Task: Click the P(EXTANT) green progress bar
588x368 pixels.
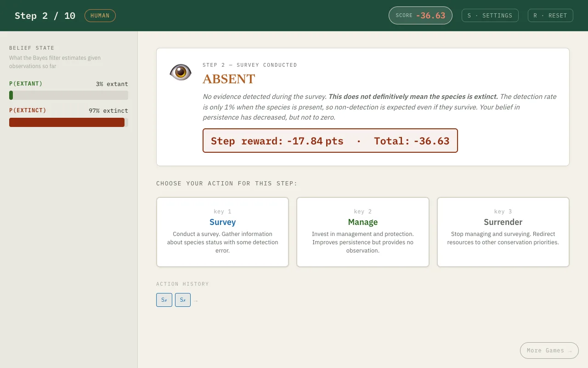Action: [68, 95]
